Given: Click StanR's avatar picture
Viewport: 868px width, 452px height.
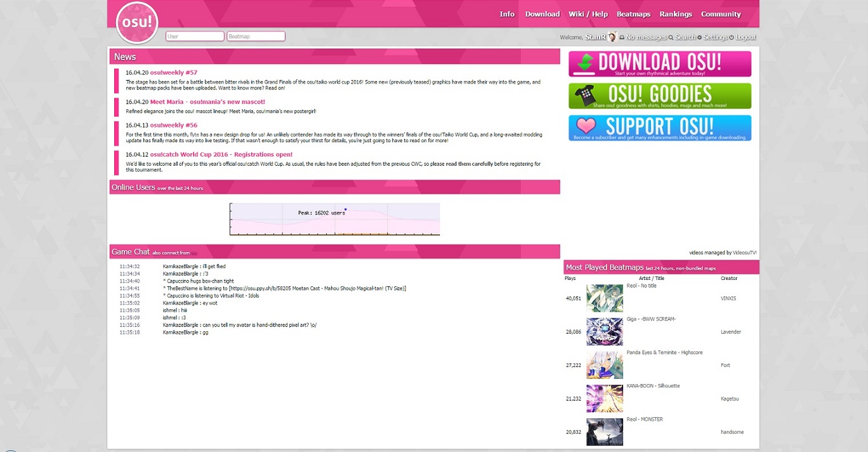Looking at the screenshot, I should (x=612, y=36).
